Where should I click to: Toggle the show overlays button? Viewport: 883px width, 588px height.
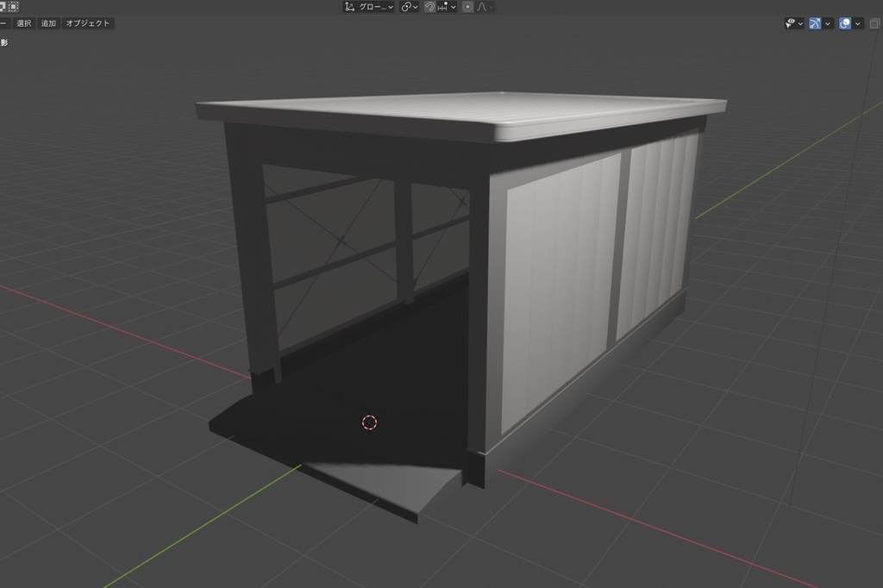[x=845, y=23]
